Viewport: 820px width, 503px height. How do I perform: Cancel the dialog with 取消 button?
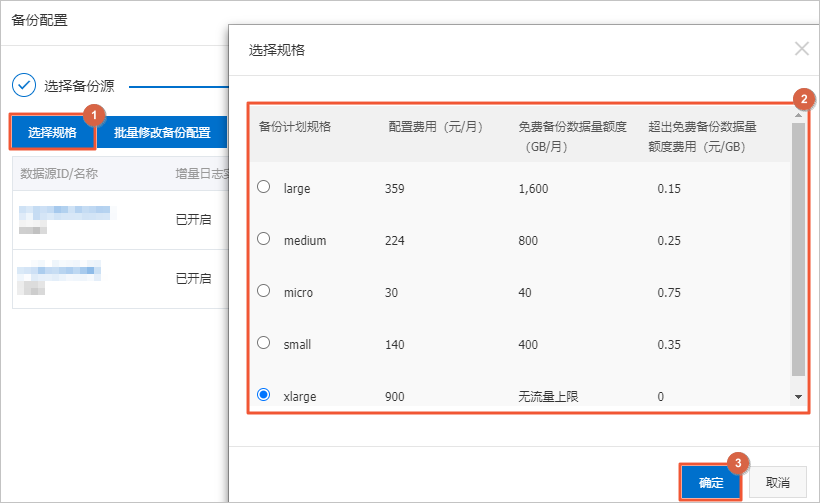coord(778,482)
